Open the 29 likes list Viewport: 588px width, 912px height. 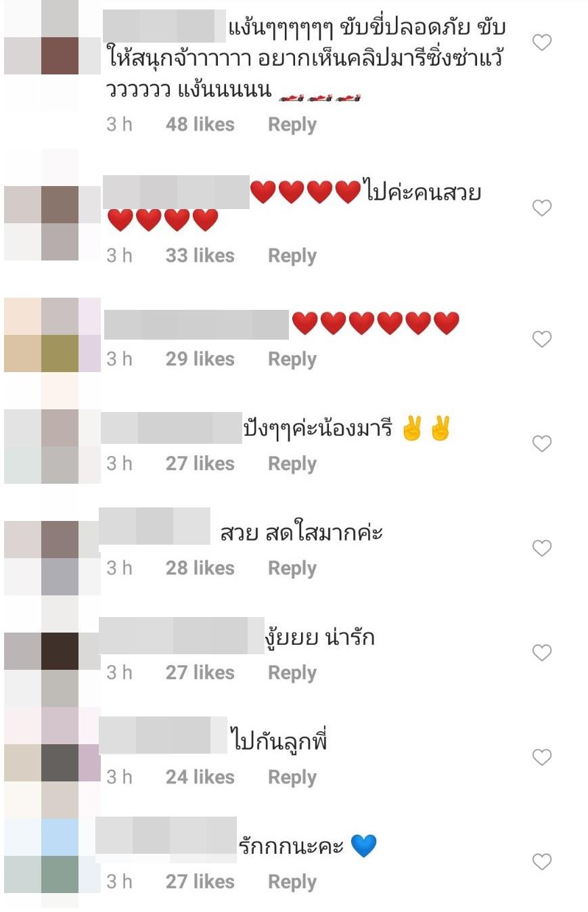click(200, 359)
